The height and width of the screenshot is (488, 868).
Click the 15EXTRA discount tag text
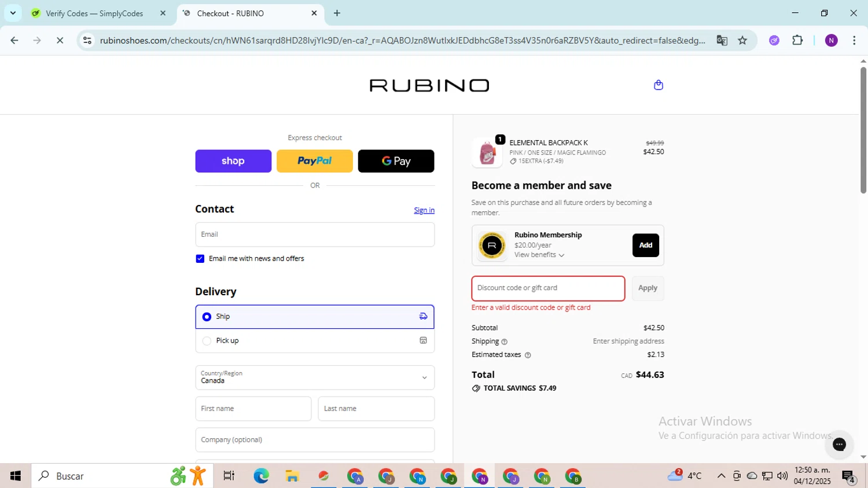540,162
